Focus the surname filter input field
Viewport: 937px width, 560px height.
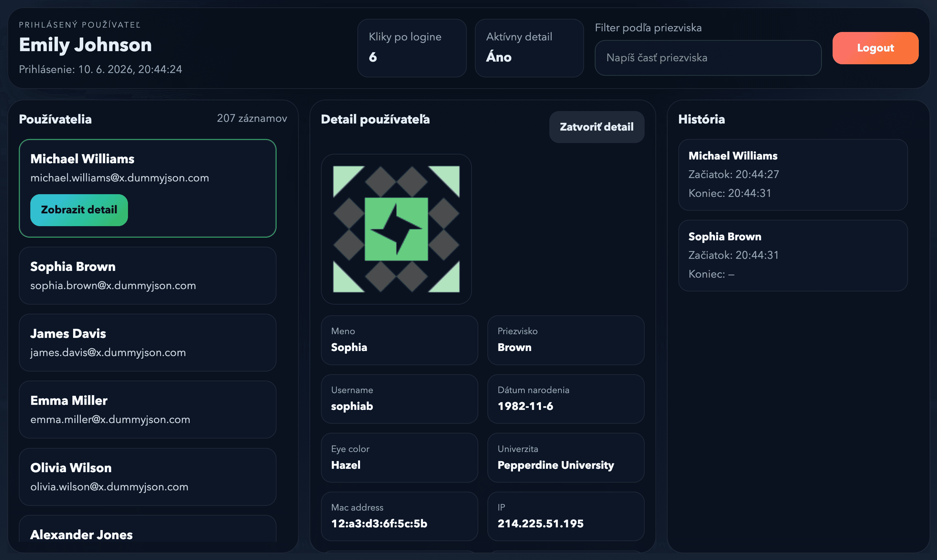coord(708,58)
